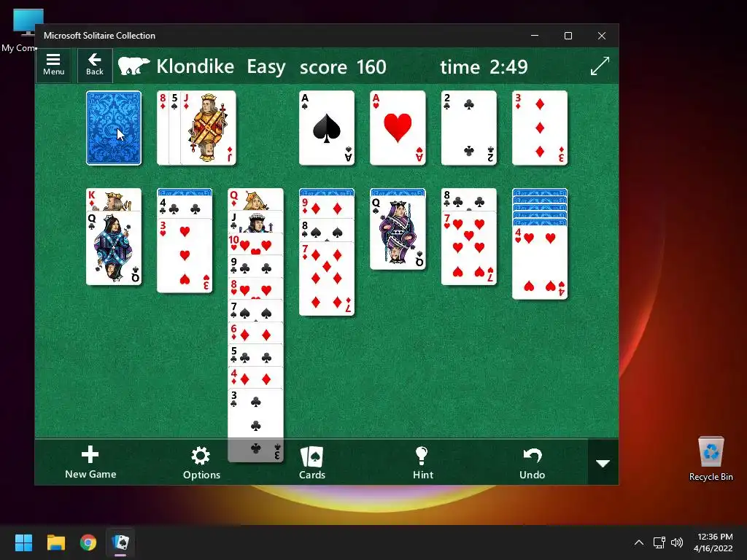Click the Ace of spades foundation
This screenshot has width=747, height=560.
[327, 128]
